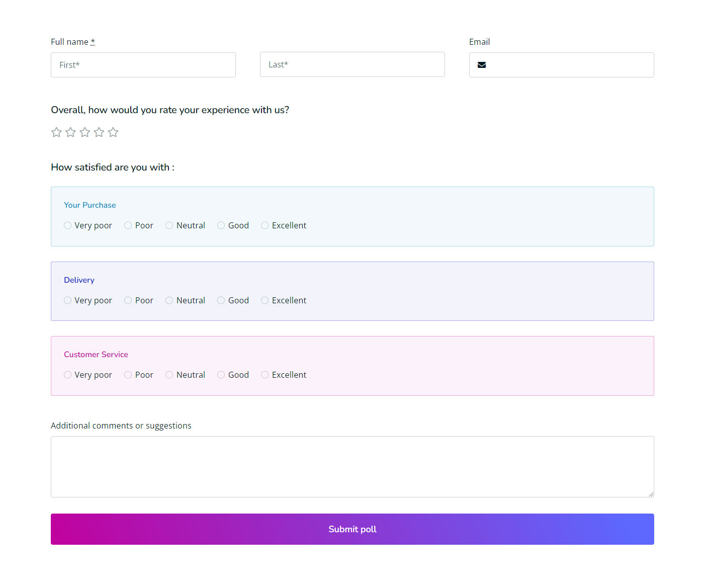This screenshot has width=709, height=588.
Task: Click the comments box resize handle
Action: point(651,494)
